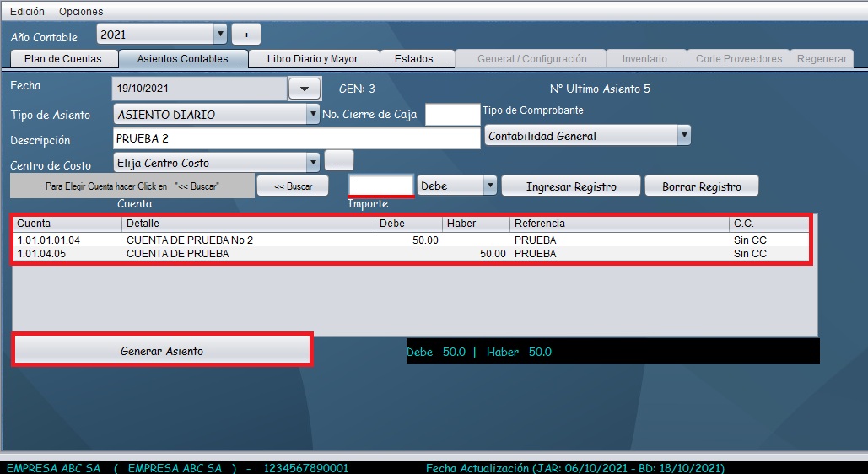Select the Estados tab
The height and width of the screenshot is (474, 868).
(414, 59)
